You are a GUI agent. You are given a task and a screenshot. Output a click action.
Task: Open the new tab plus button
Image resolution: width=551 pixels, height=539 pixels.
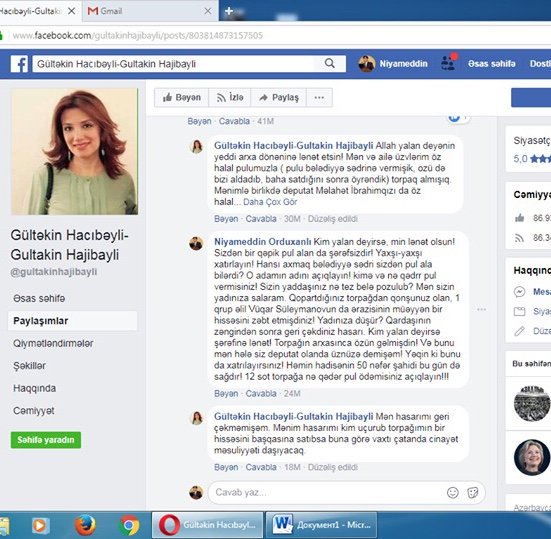click(229, 11)
